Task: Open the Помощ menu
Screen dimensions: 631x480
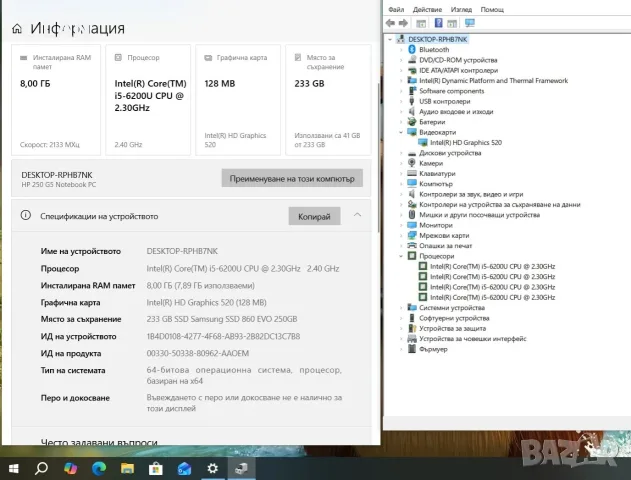Action: (492, 9)
